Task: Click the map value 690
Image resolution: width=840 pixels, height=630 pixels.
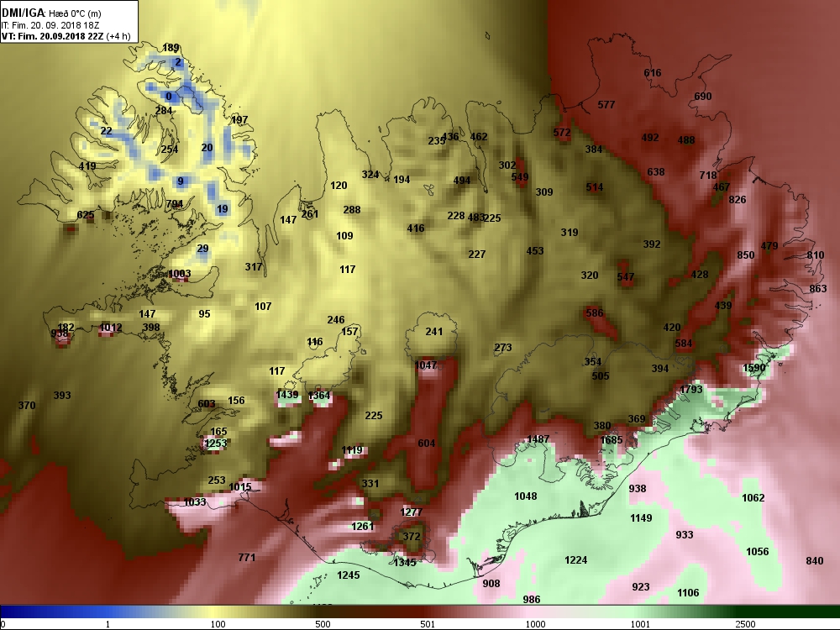Action: click(x=703, y=97)
